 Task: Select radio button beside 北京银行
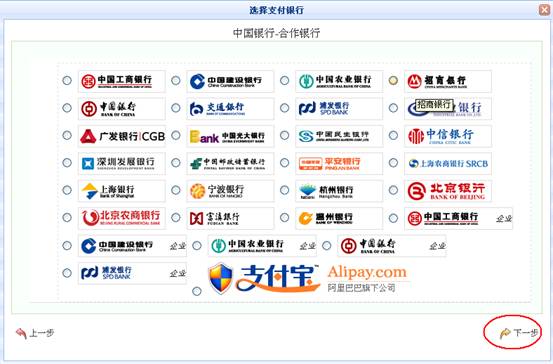pos(393,190)
